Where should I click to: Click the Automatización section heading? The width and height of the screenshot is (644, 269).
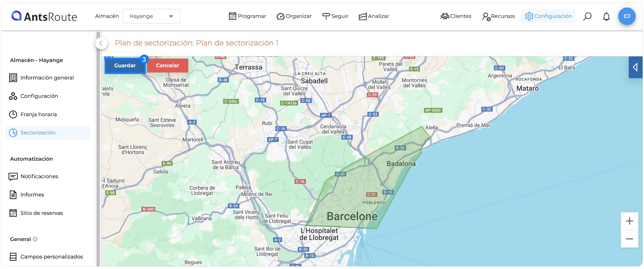(32, 159)
